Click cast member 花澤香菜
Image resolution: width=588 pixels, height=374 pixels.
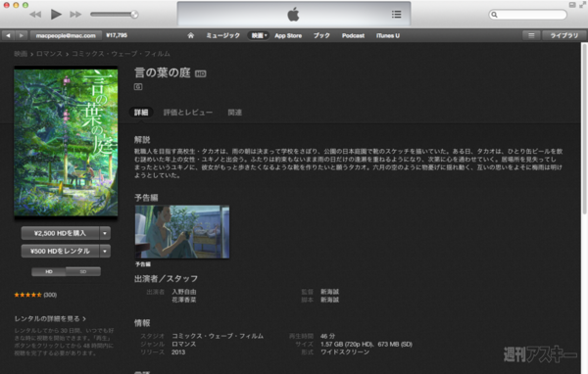pyautogui.click(x=184, y=300)
